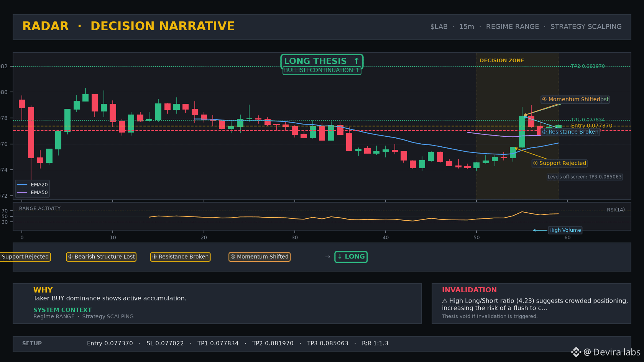
Task: Click the up arrow in LONG THESIS badge
Action: pyautogui.click(x=356, y=61)
